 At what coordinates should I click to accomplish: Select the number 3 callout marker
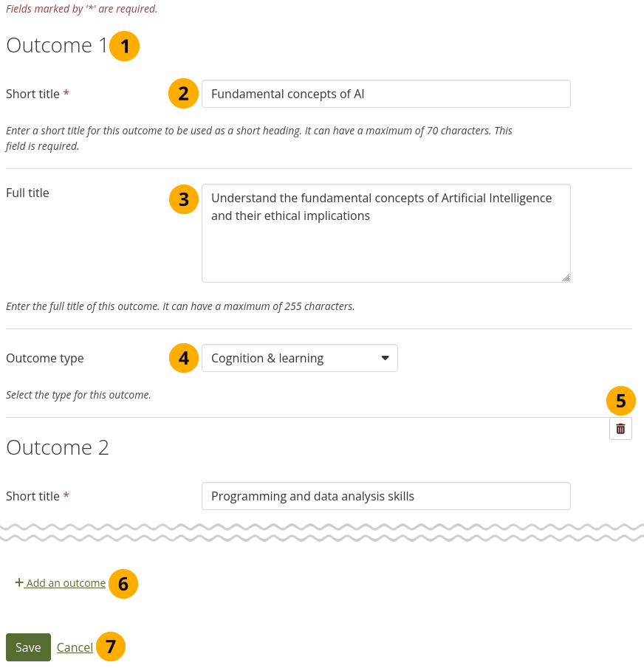pyautogui.click(x=184, y=199)
